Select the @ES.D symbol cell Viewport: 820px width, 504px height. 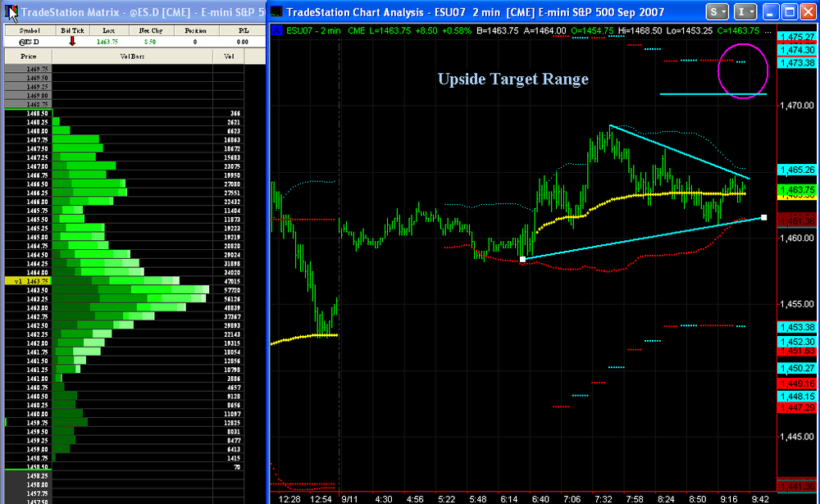(29, 42)
